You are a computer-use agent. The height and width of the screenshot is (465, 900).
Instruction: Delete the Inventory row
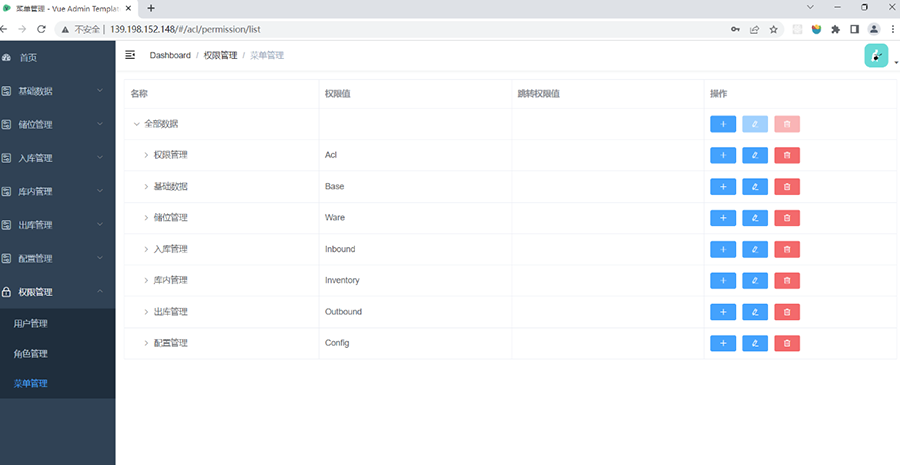787,280
